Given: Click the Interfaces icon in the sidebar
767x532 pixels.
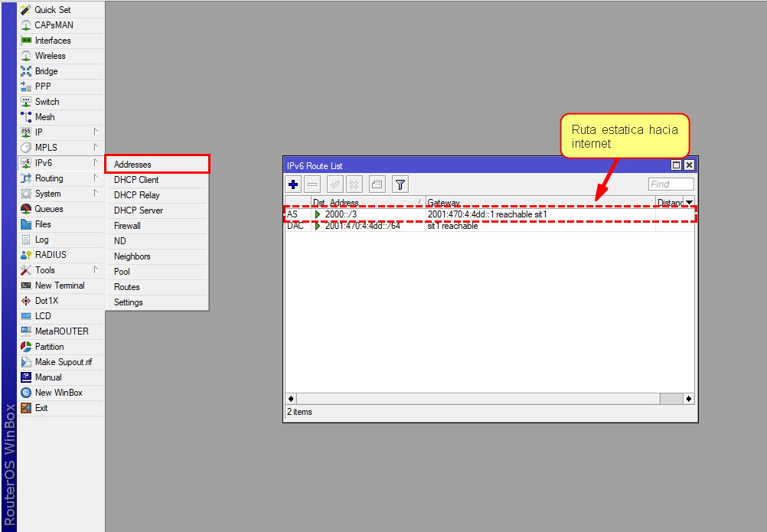Looking at the screenshot, I should coord(26,41).
